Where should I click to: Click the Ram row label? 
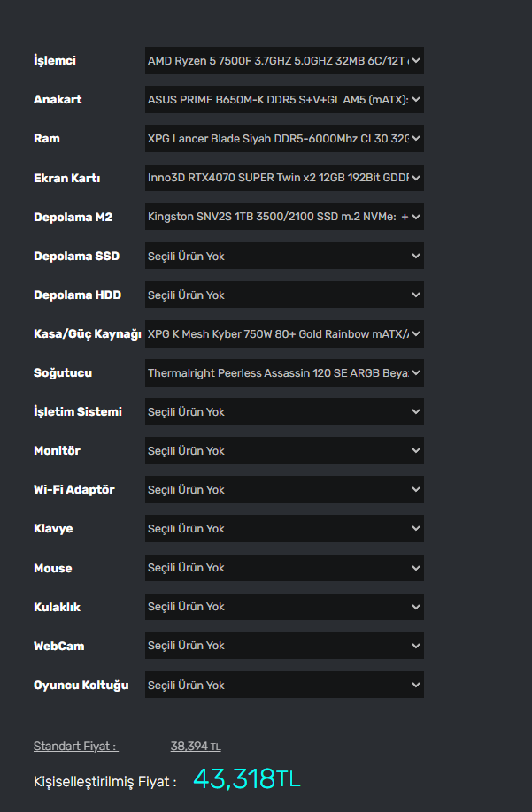47,138
